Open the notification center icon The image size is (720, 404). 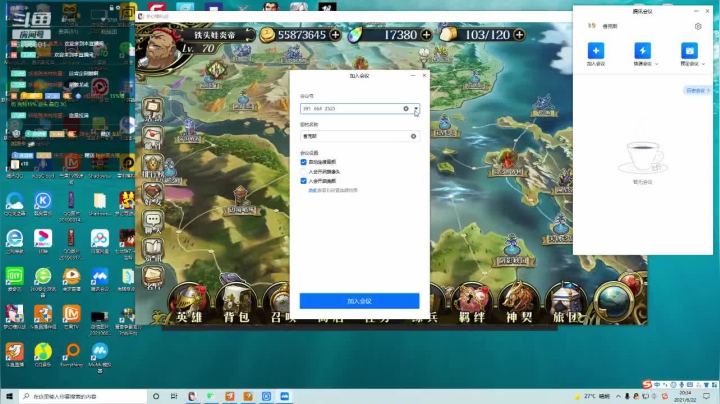tap(706, 396)
